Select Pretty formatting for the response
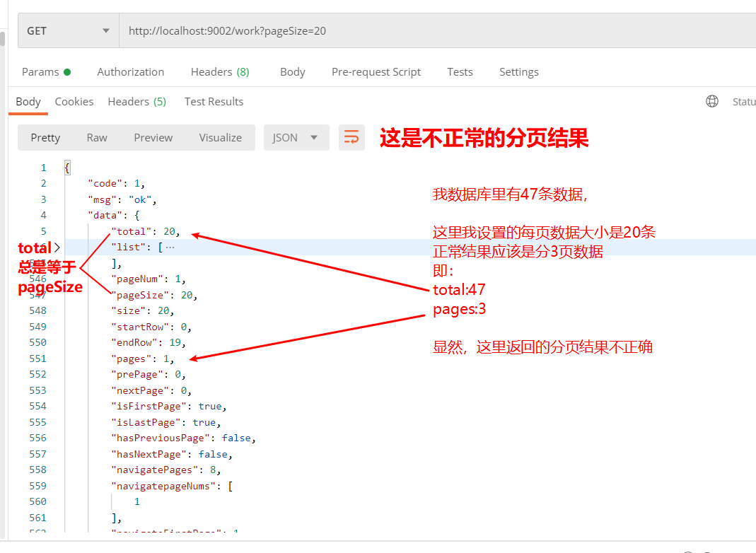This screenshot has width=756, height=553. click(x=45, y=137)
